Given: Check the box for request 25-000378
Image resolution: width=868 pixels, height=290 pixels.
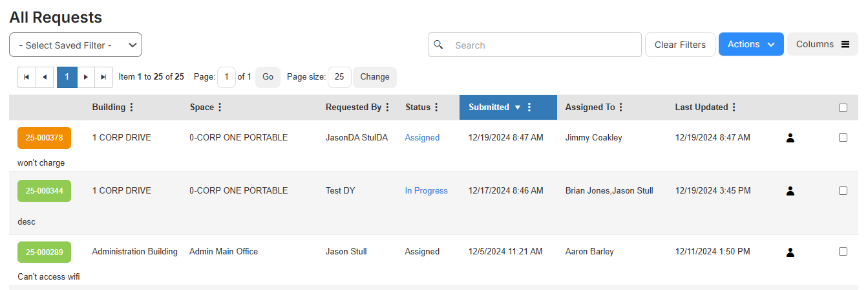Looking at the screenshot, I should coord(843,138).
